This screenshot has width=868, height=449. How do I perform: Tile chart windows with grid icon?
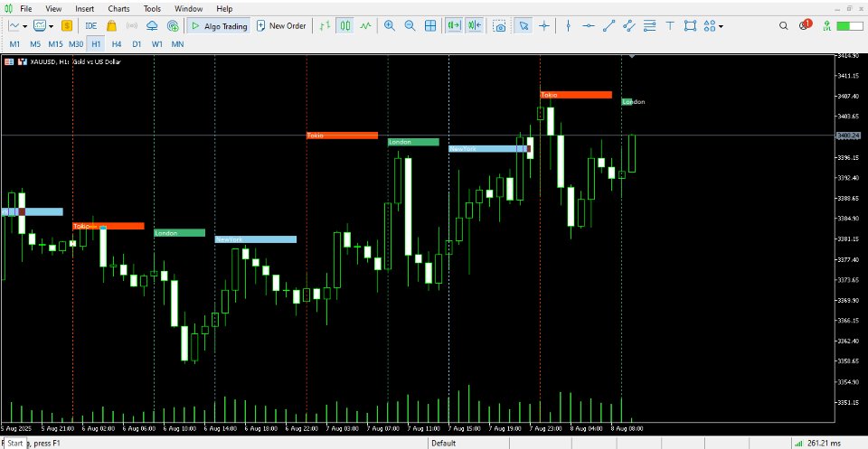(430, 25)
